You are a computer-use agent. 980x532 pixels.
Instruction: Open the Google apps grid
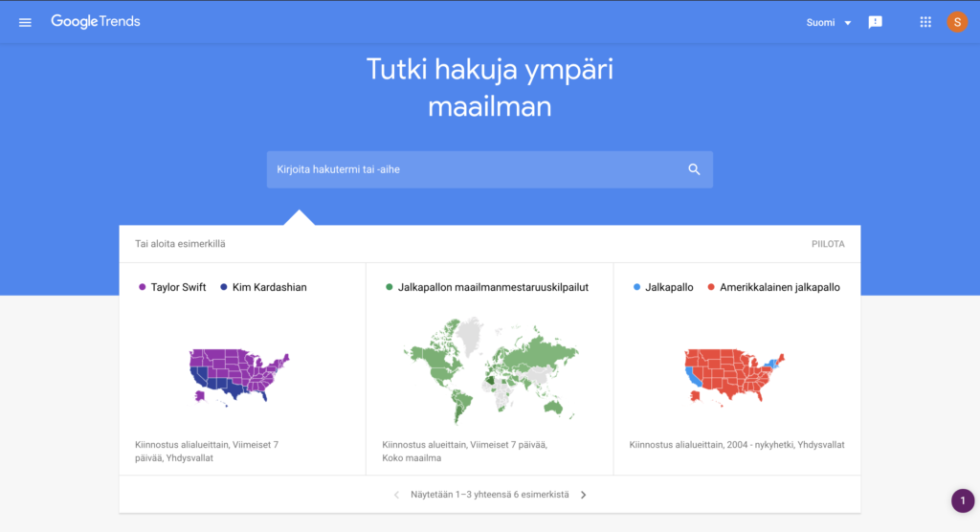pyautogui.click(x=925, y=22)
